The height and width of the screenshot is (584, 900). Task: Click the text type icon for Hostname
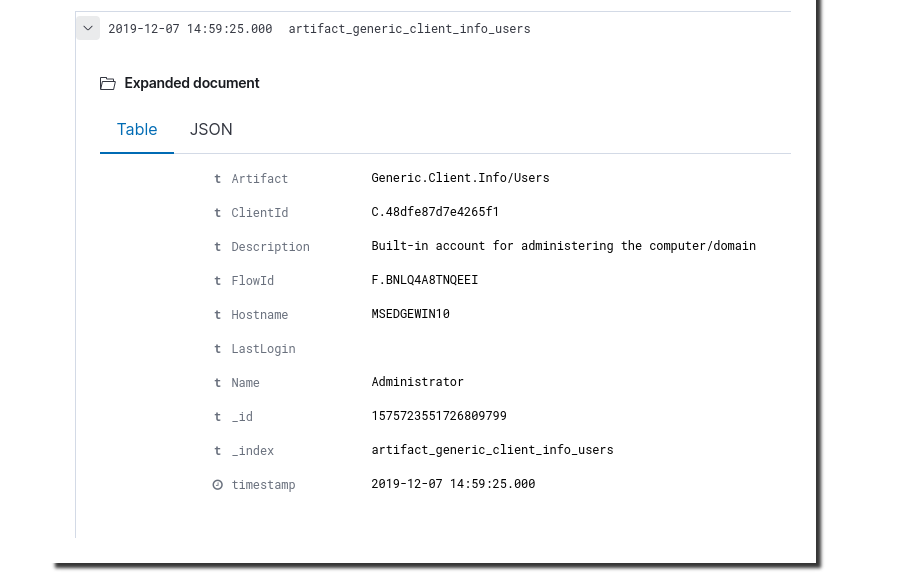click(218, 315)
